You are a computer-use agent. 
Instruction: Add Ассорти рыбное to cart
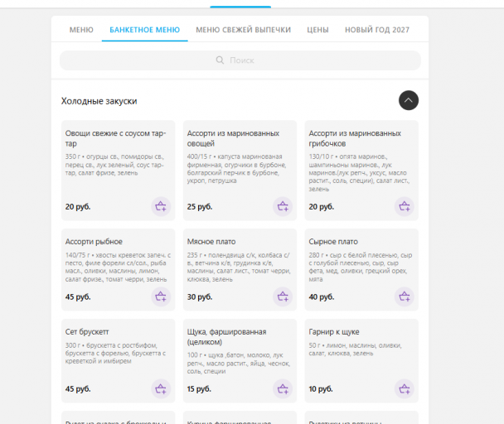point(161,296)
